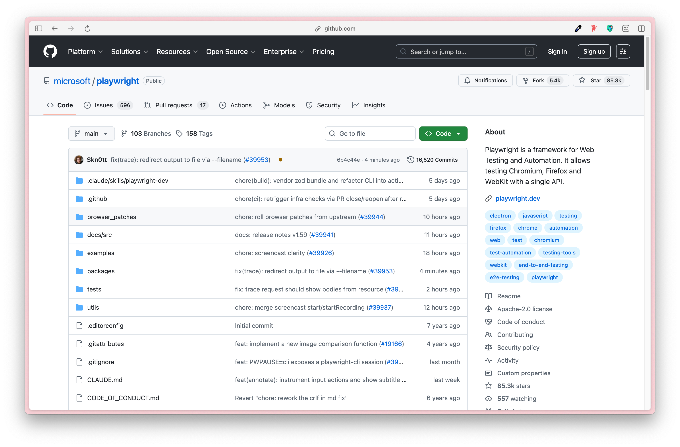The height and width of the screenshot is (447, 680).
Task: Click the Sign up button
Action: pyautogui.click(x=594, y=52)
